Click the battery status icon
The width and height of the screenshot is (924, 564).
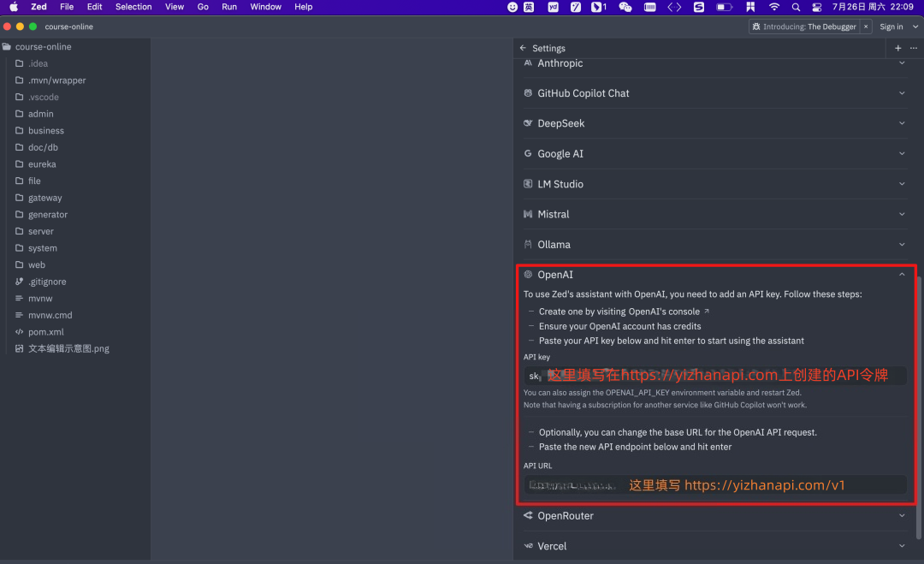tap(725, 7)
